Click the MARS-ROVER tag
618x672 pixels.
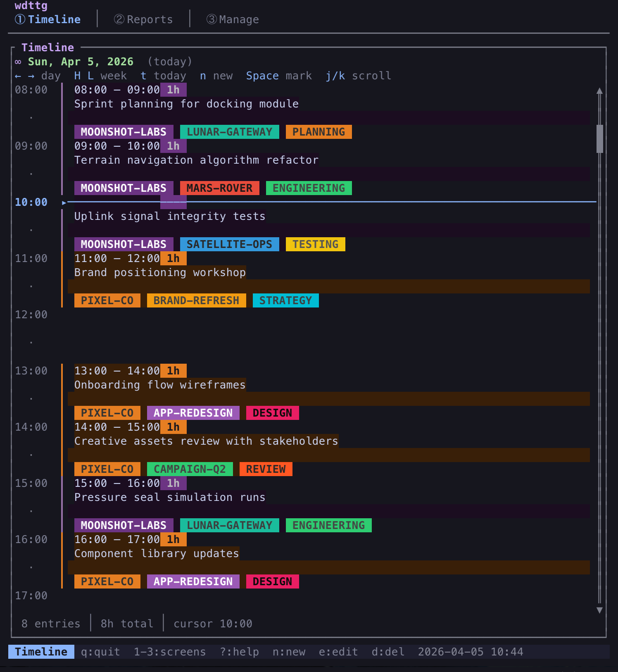coord(219,188)
